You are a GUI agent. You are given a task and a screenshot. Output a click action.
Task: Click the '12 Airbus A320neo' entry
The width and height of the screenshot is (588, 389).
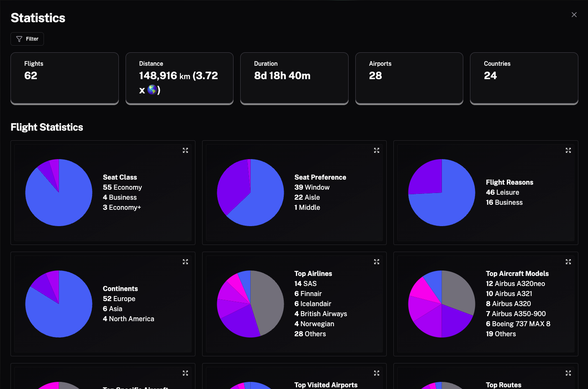(516, 283)
